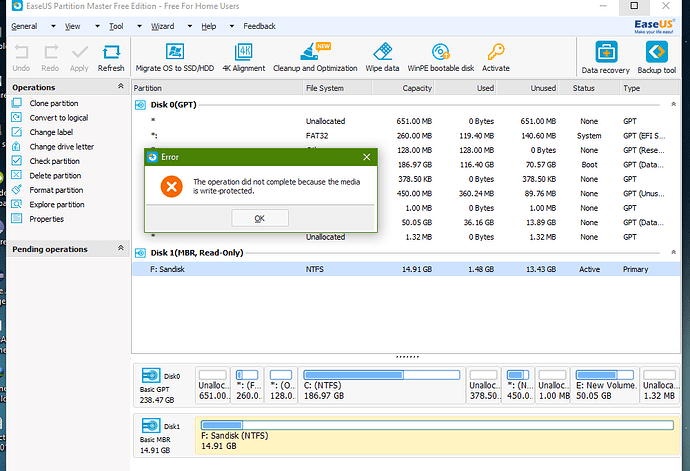Image resolution: width=690 pixels, height=471 pixels.
Task: Select Change drive letter operation
Action: pyautogui.click(x=62, y=147)
